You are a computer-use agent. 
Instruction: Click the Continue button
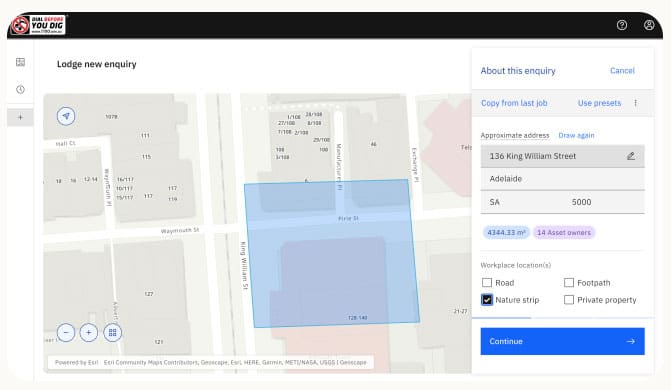point(562,341)
